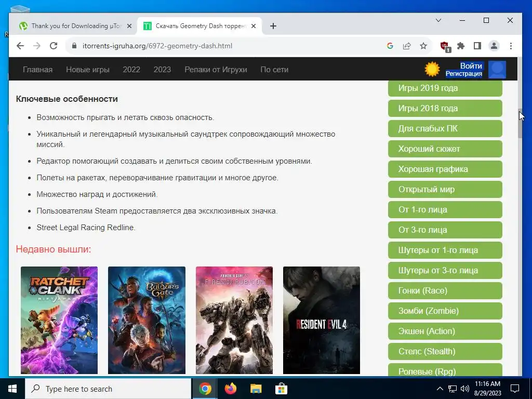Image resolution: width=532 pixels, height=399 pixels.
Task: Click the 'Регистрация' link
Action: coord(463,74)
